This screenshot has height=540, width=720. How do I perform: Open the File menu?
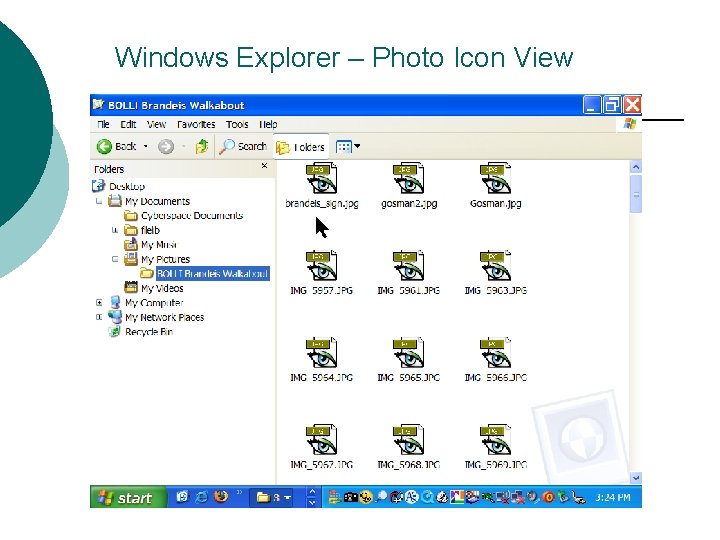(x=103, y=124)
